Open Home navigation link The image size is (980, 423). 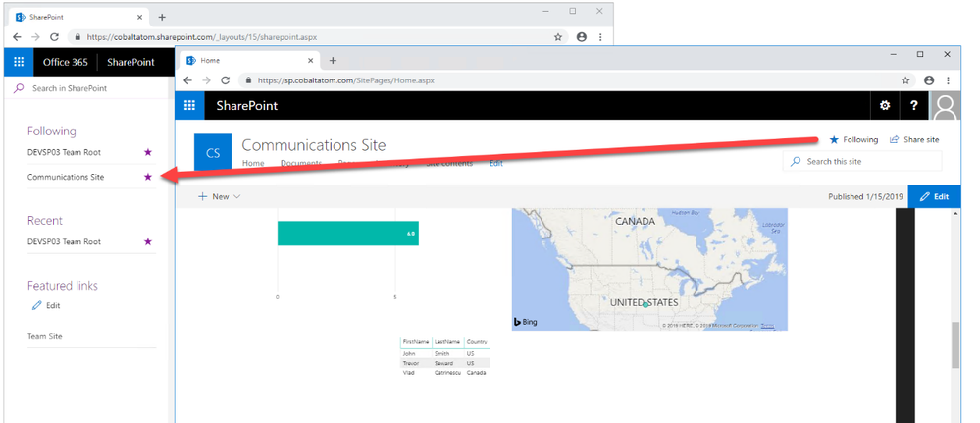pyautogui.click(x=253, y=164)
